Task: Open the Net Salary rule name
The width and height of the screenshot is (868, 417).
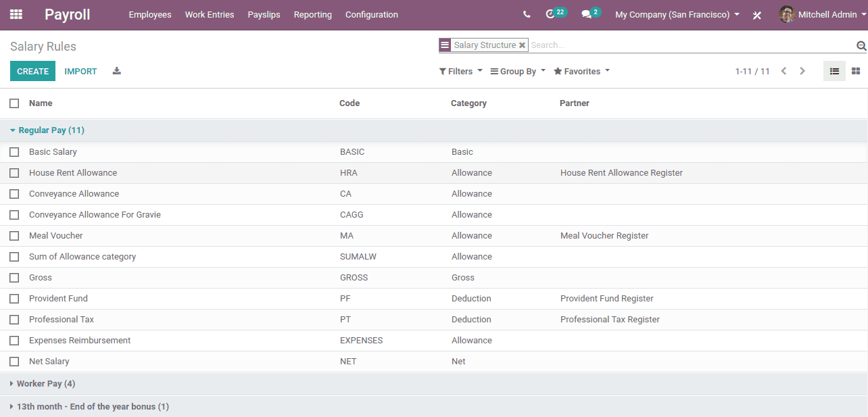Action: (x=49, y=362)
